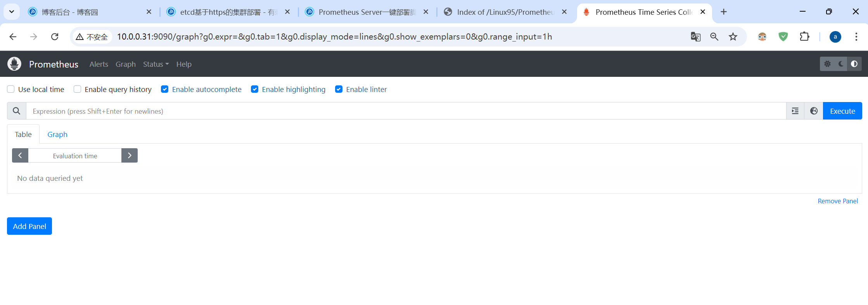Focus the Expression input field
Image resolution: width=868 pixels, height=305 pixels.
(406, 111)
